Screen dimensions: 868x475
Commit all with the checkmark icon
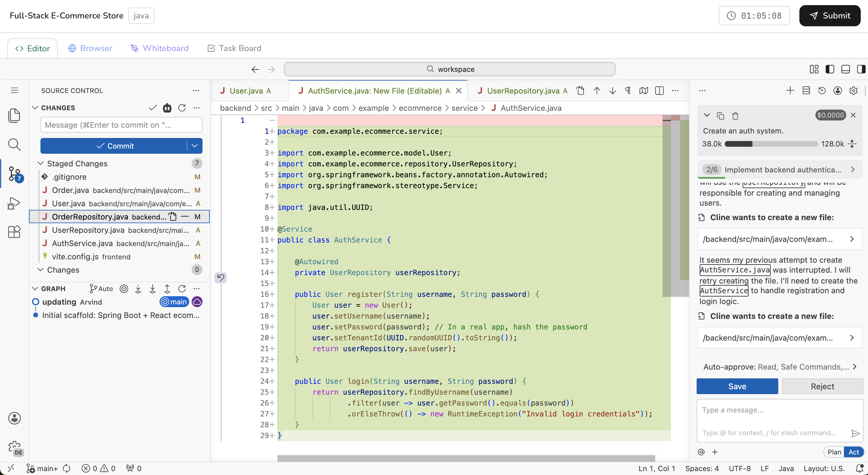tap(153, 108)
